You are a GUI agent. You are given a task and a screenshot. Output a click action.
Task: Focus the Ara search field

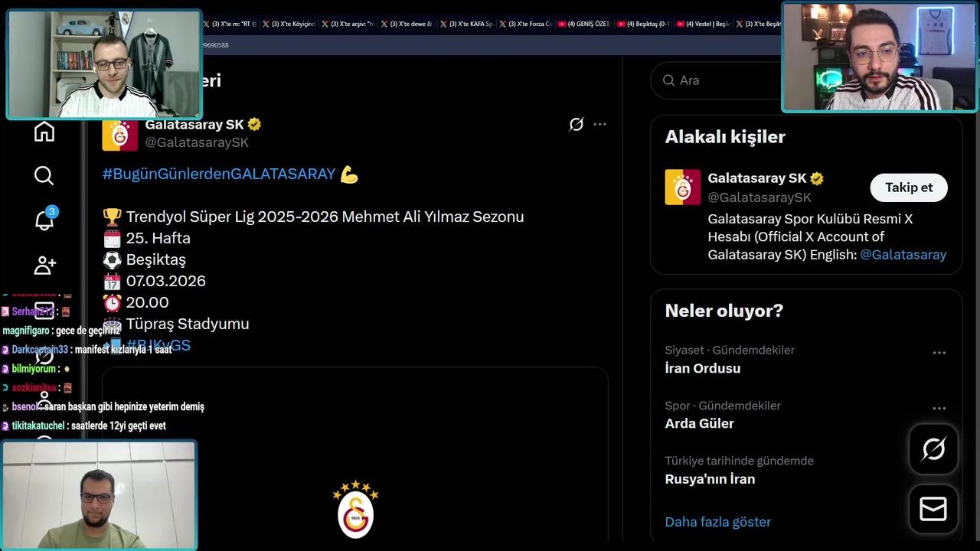click(x=716, y=80)
